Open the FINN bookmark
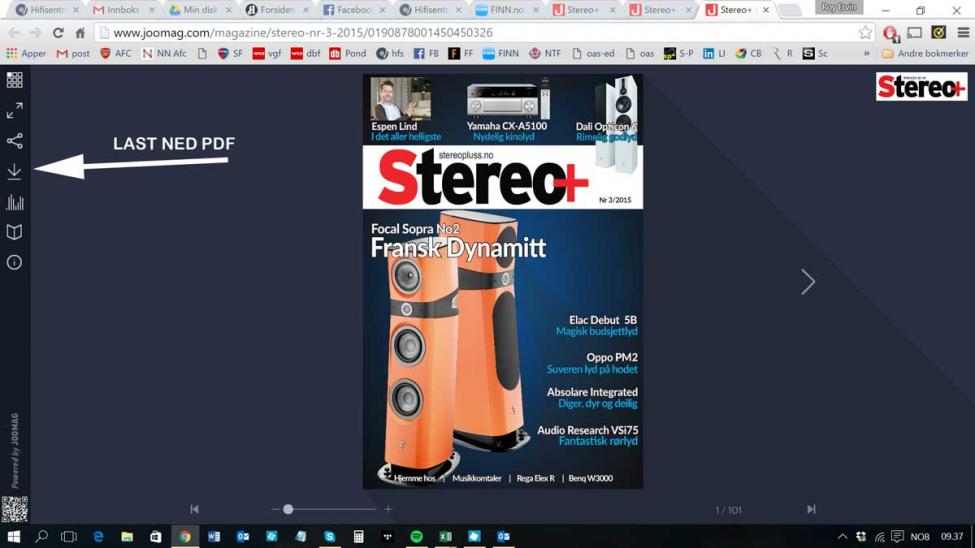 [501, 53]
